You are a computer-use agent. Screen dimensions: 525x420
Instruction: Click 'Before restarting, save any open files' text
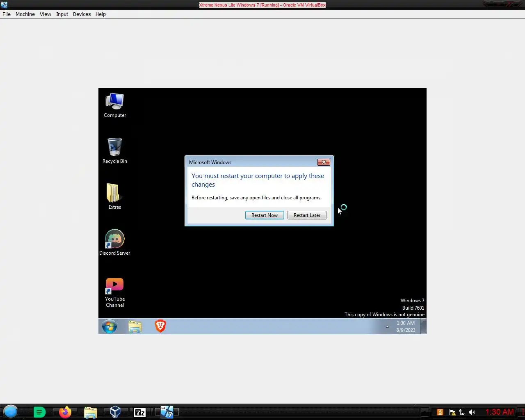[256, 198]
